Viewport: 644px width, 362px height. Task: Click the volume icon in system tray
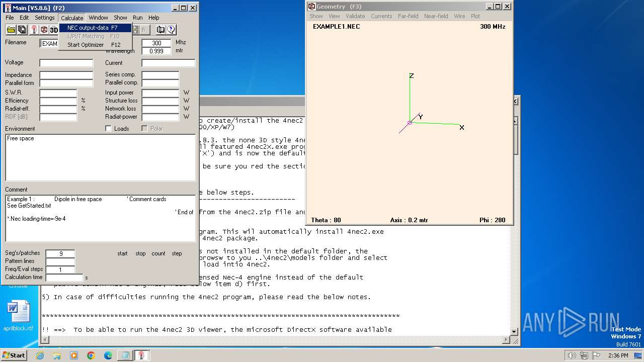tap(572, 355)
